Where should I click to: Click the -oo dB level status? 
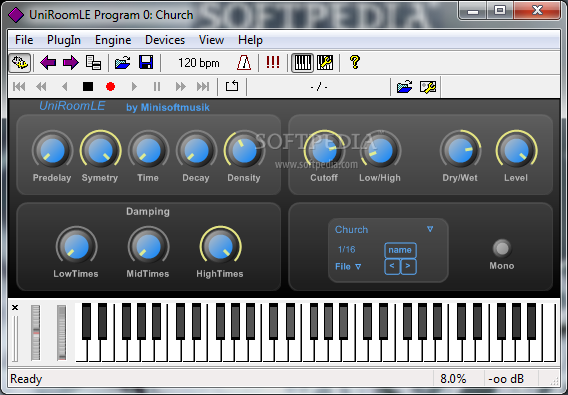point(506,379)
